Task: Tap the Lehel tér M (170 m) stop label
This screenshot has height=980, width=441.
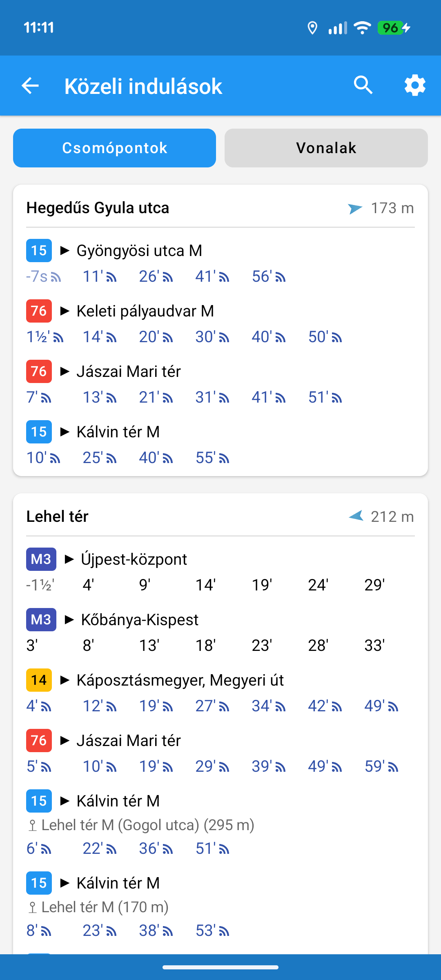Action: click(x=105, y=907)
